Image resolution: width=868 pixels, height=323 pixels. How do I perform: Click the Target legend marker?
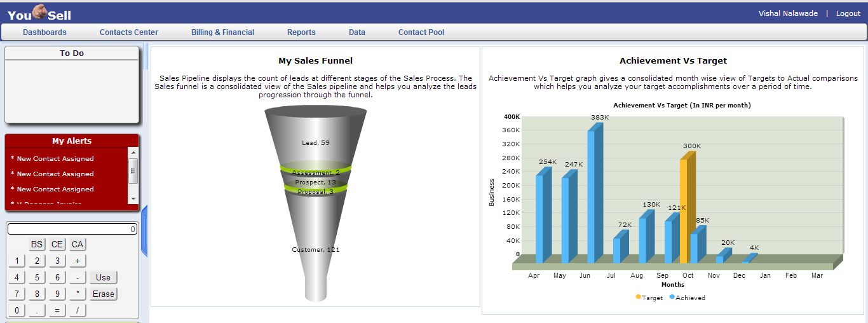click(638, 298)
